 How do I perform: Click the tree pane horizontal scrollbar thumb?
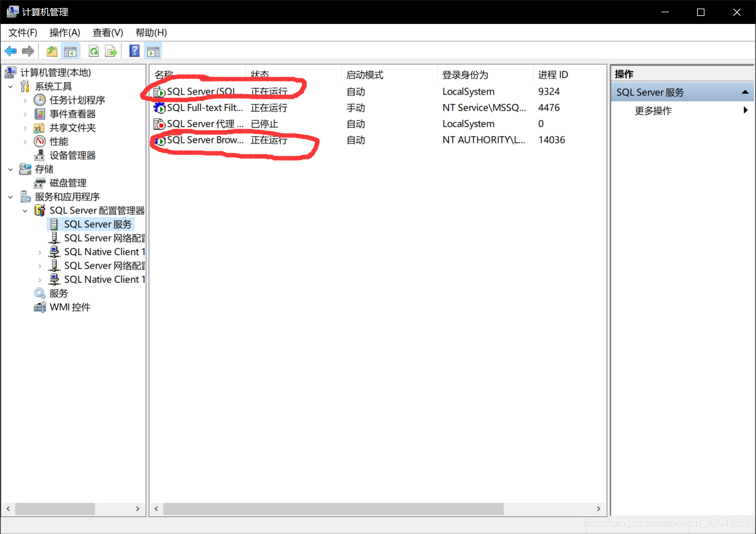point(55,509)
